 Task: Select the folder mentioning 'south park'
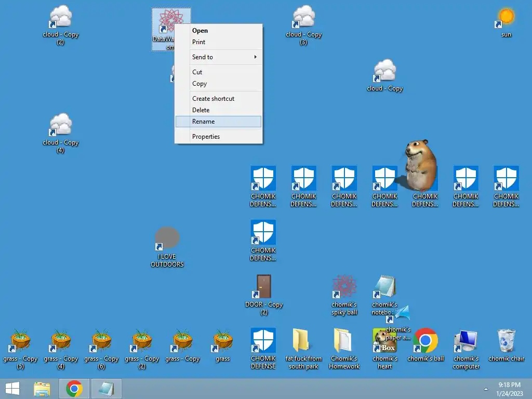303,349
